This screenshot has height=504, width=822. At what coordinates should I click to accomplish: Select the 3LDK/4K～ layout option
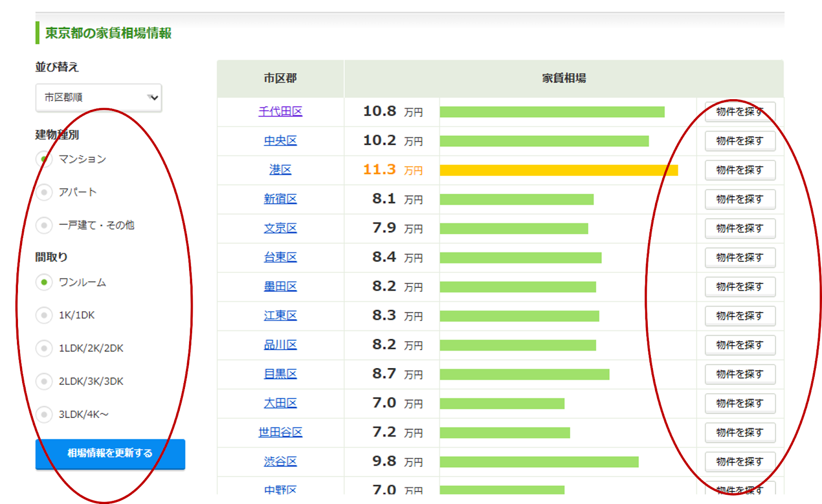[44, 414]
